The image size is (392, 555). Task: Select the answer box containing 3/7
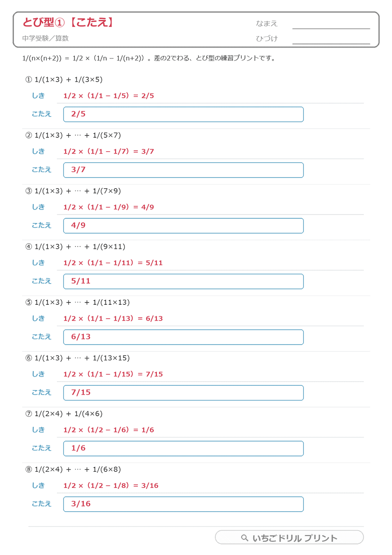tap(184, 170)
